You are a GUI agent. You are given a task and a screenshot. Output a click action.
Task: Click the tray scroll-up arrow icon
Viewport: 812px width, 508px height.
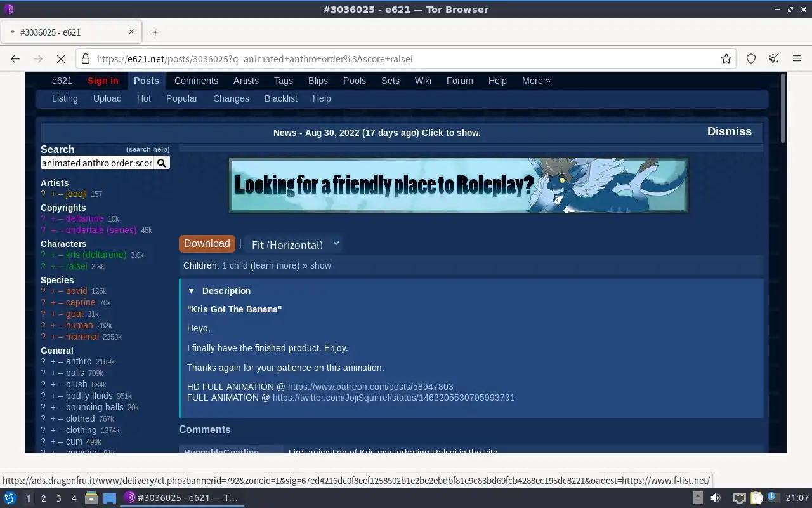pos(697,498)
